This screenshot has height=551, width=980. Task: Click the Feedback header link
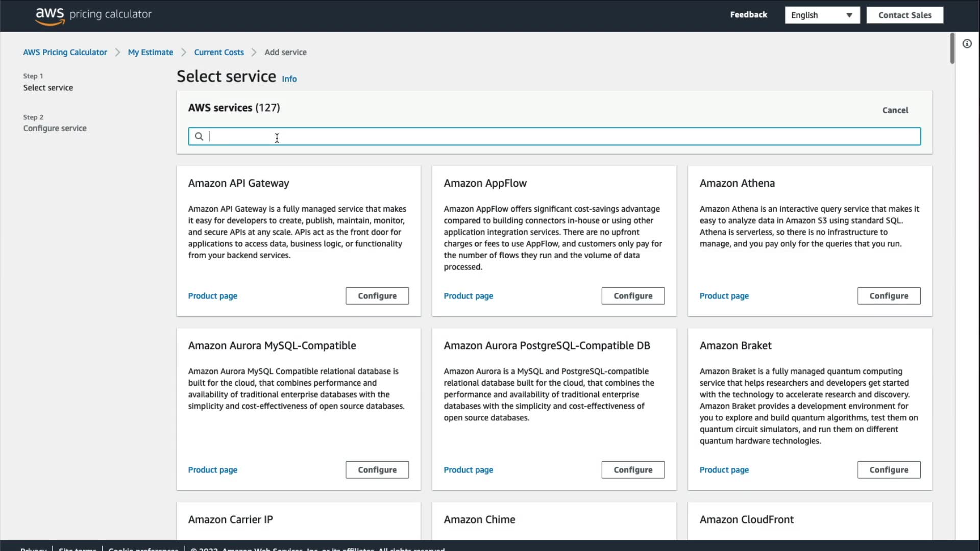click(x=748, y=15)
